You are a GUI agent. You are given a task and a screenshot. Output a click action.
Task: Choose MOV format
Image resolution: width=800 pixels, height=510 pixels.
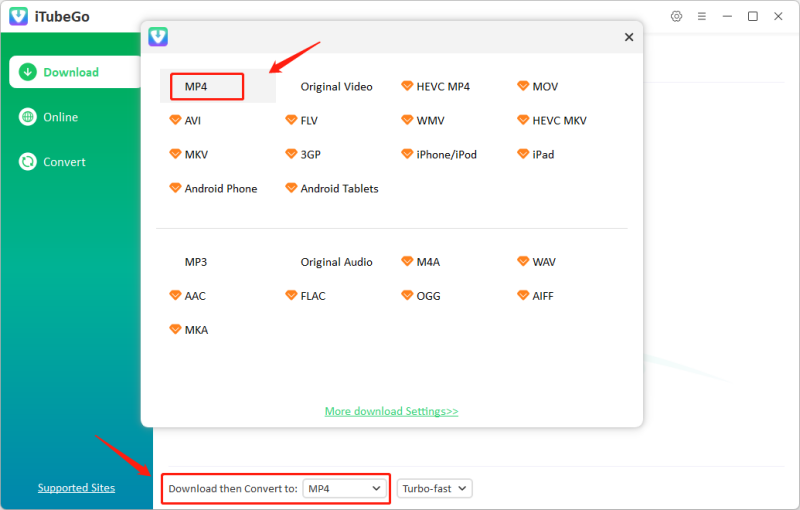click(545, 87)
